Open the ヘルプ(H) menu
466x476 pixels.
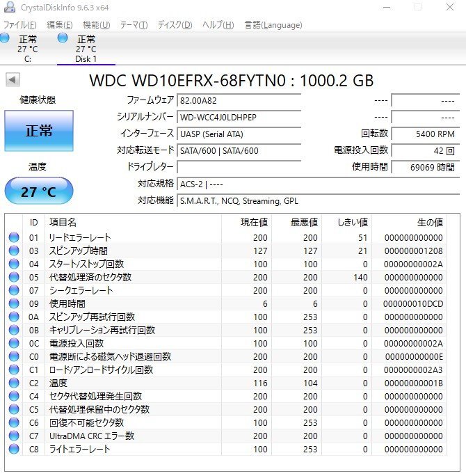(218, 24)
